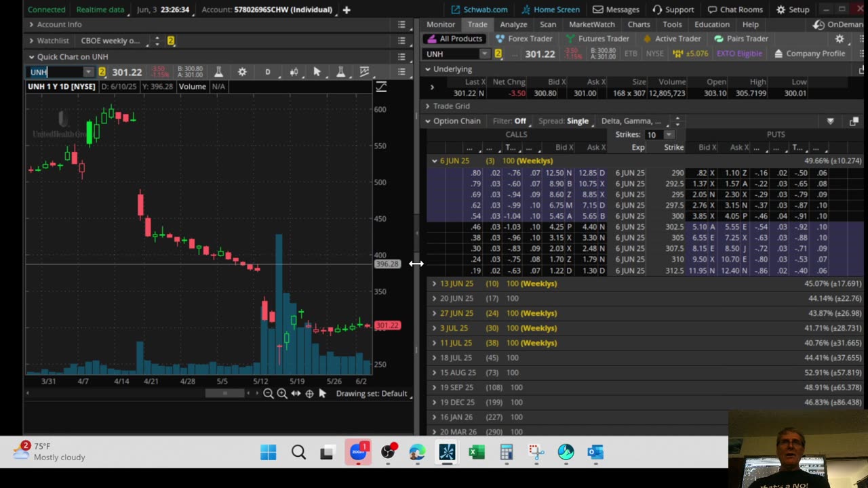Expand the Trade Grid section
The width and height of the screenshot is (868, 488).
click(x=428, y=106)
